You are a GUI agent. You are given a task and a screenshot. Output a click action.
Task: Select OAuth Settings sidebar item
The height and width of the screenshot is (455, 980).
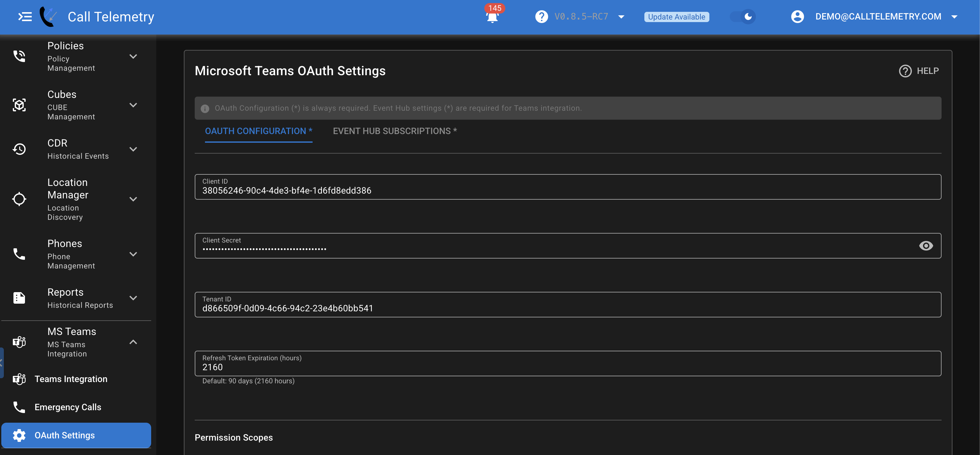point(76,435)
